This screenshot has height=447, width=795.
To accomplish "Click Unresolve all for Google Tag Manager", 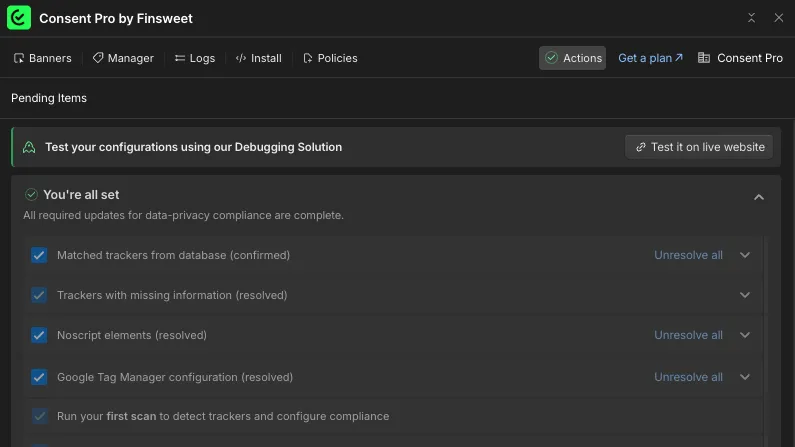I will tap(688, 377).
